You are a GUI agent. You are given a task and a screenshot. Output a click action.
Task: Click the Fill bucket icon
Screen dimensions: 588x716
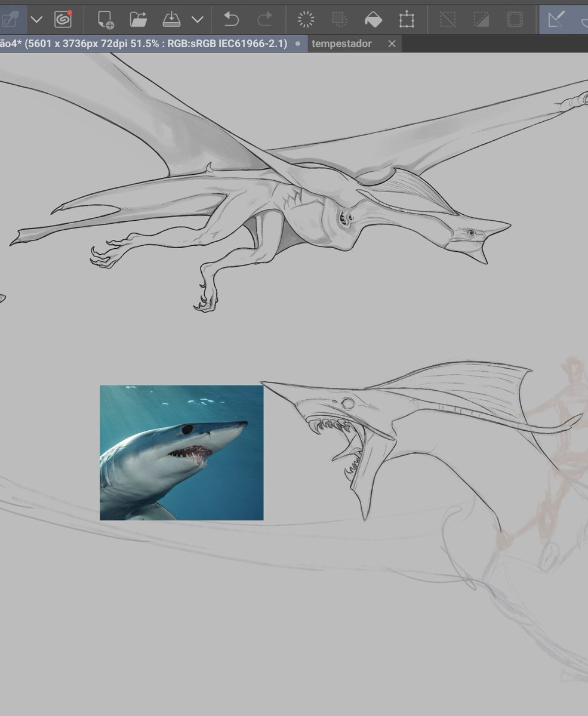point(373,20)
